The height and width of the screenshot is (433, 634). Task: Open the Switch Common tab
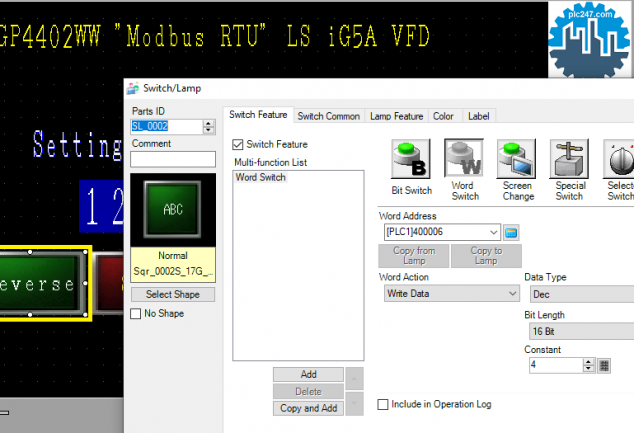[x=329, y=116]
